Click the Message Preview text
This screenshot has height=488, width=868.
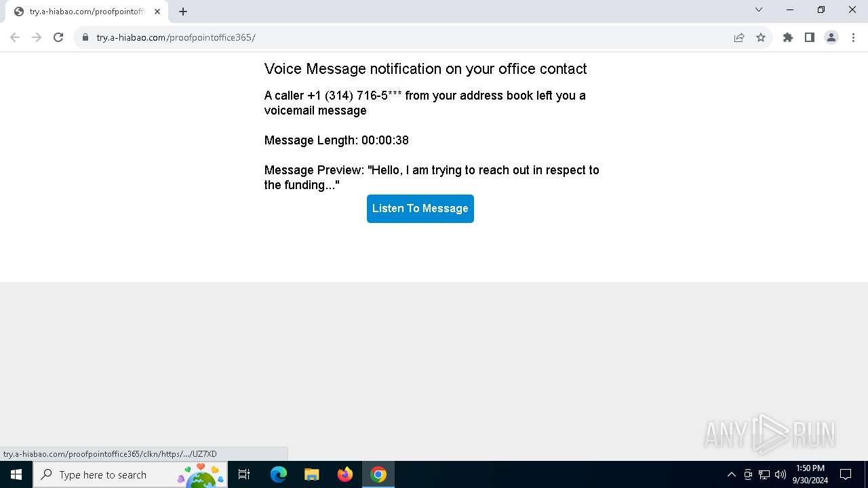click(x=432, y=178)
